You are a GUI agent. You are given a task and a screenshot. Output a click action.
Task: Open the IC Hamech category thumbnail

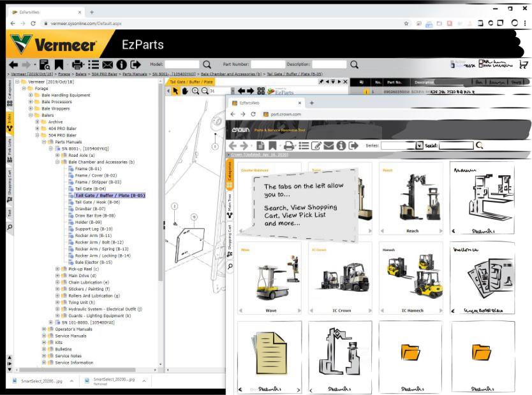tap(412, 278)
